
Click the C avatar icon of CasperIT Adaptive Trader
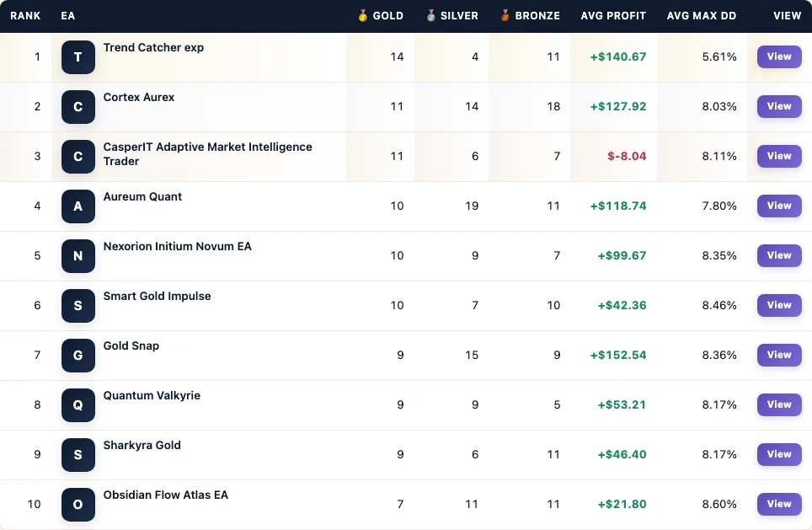click(78, 157)
